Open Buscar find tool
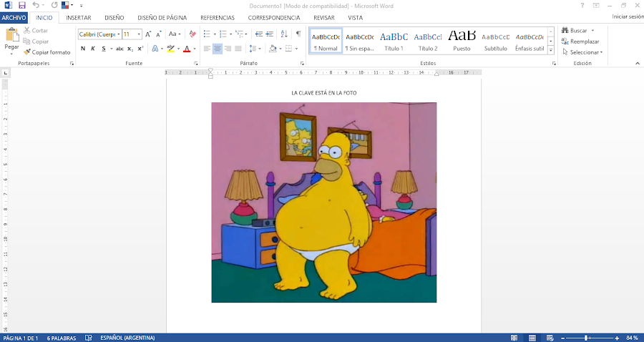The image size is (644, 342). tap(577, 30)
